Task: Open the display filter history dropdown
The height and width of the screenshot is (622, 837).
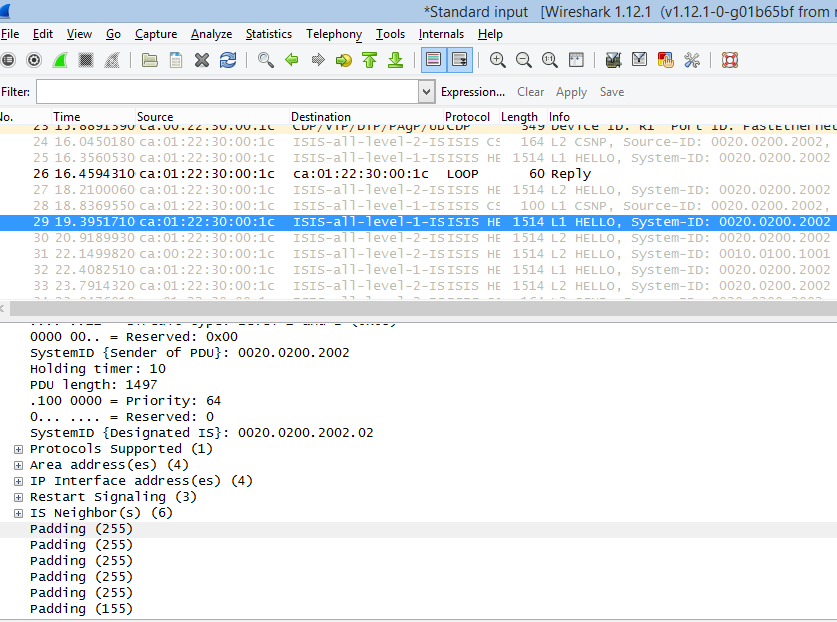Action: (427, 92)
